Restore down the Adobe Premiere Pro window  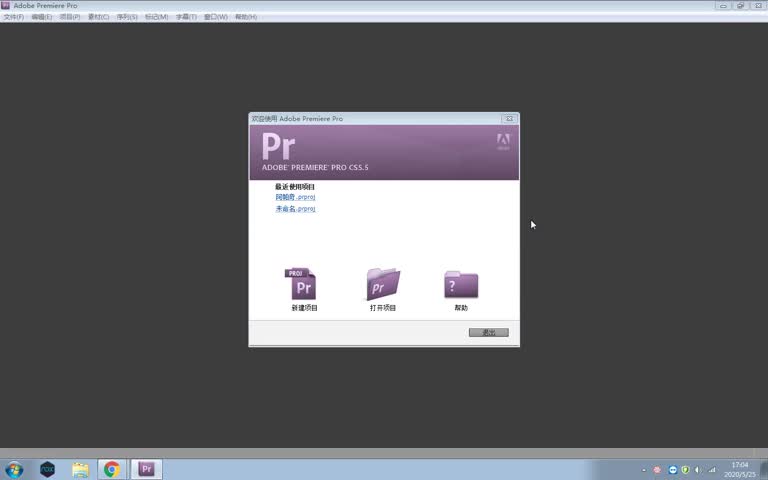pos(741,5)
